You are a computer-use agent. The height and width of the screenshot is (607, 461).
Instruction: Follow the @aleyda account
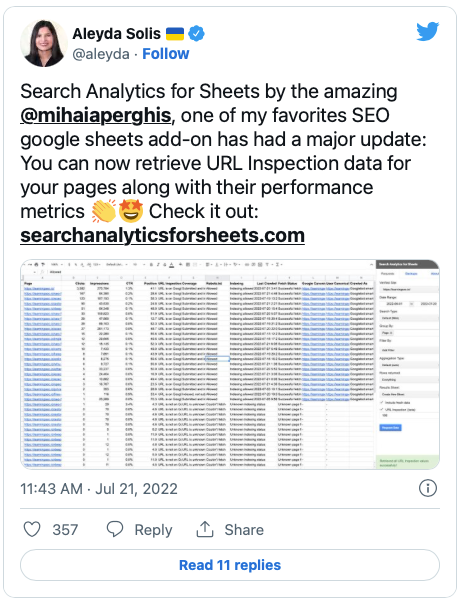coord(166,54)
